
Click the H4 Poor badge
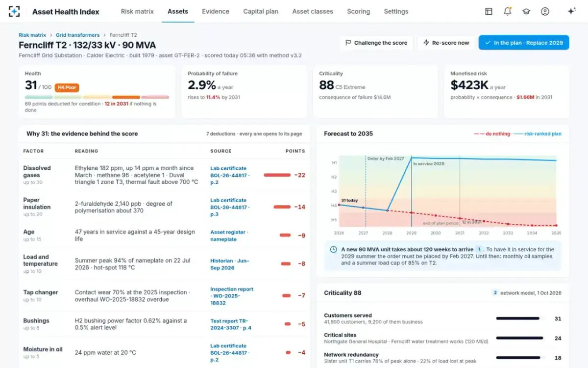coord(67,87)
